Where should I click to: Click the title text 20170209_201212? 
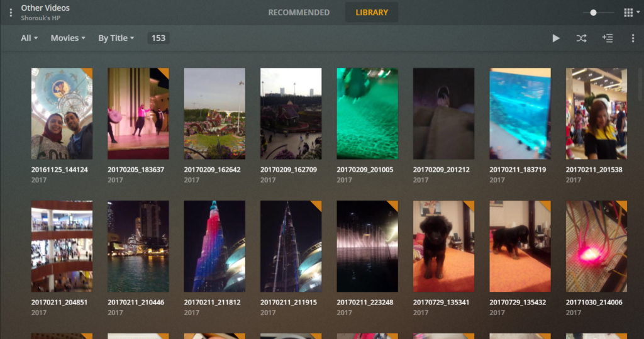[x=441, y=170]
